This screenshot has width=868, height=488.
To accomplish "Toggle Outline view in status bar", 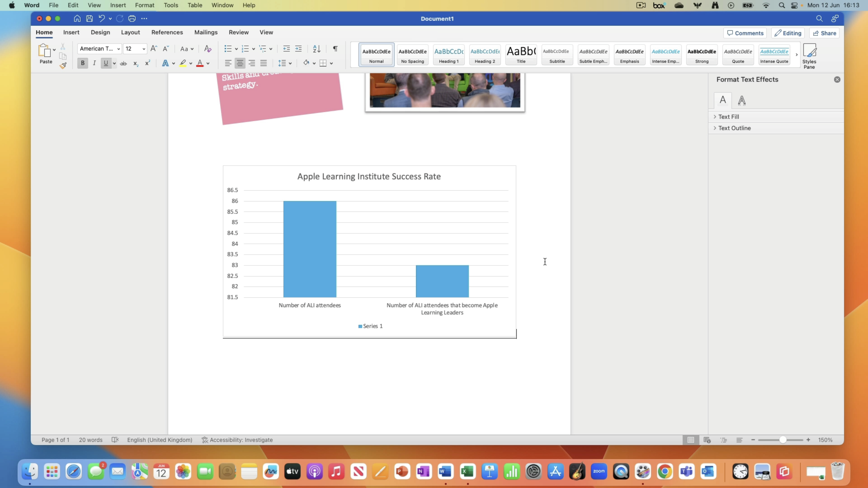I will coord(723,440).
